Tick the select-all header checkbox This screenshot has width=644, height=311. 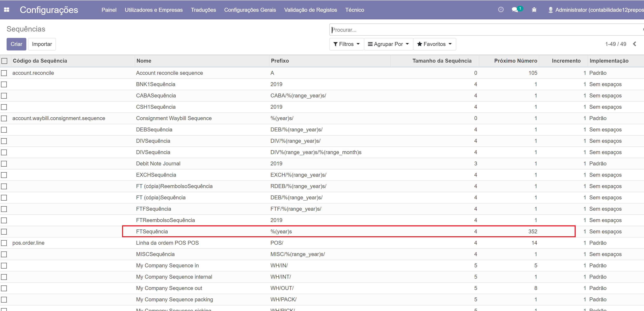5,61
